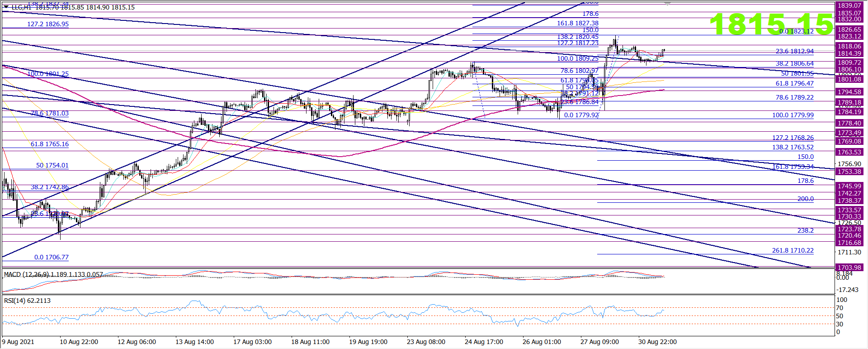Click the 100.0 1809.25 Fibonacci label

pyautogui.click(x=578, y=58)
